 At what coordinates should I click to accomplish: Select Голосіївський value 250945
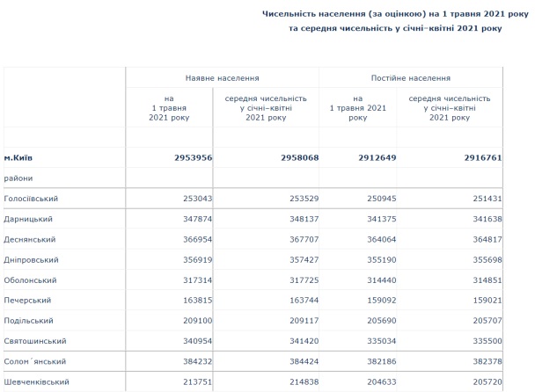click(x=382, y=199)
